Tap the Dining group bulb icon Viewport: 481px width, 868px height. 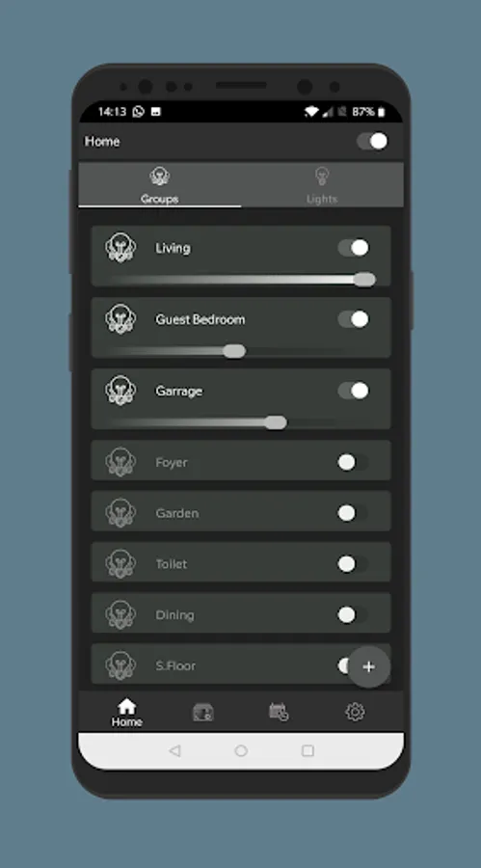[120, 614]
